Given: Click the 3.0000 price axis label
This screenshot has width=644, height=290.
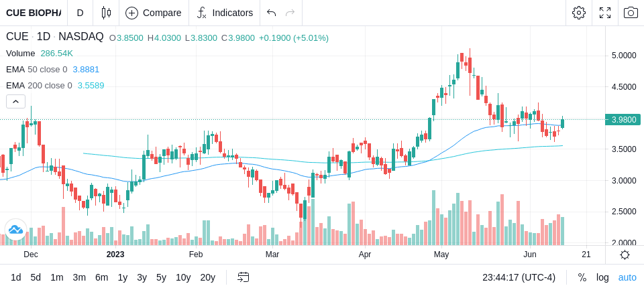Looking at the screenshot, I should [x=625, y=180].
